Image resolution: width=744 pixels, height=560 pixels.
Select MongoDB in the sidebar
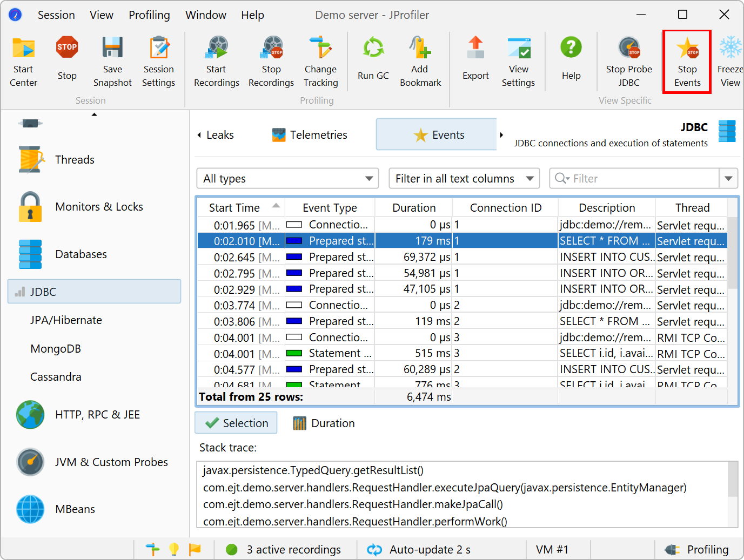pyautogui.click(x=56, y=349)
